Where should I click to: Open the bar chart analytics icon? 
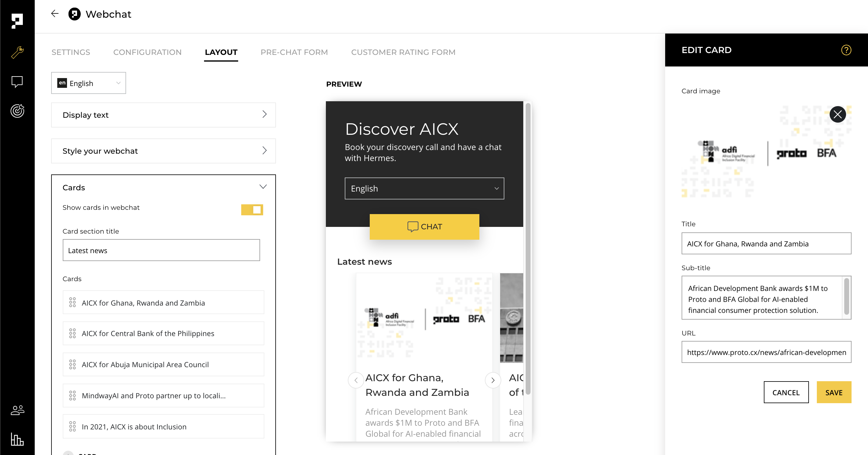(17, 439)
